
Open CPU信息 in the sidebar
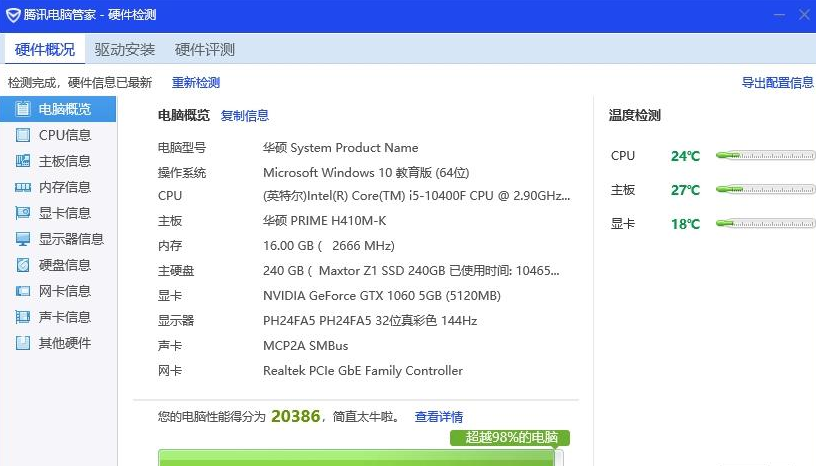[x=58, y=135]
